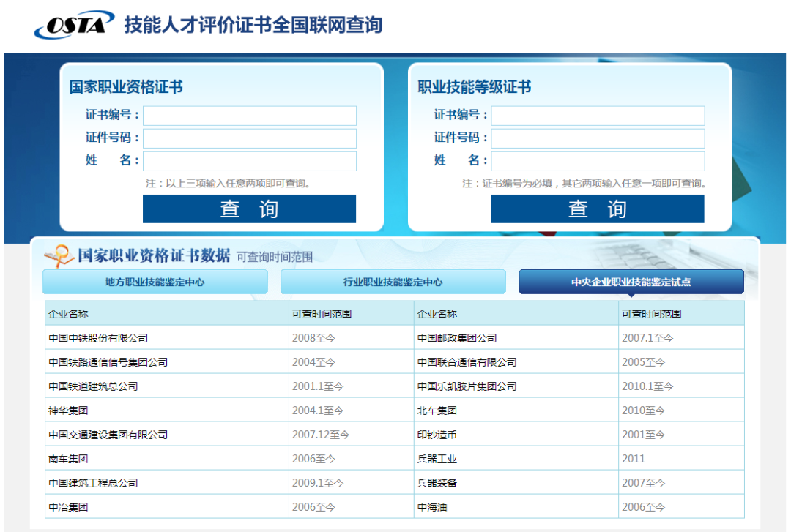Click 中国交通建设集团有限公司 cell
Screen dimensions: 791x532
coord(167,435)
